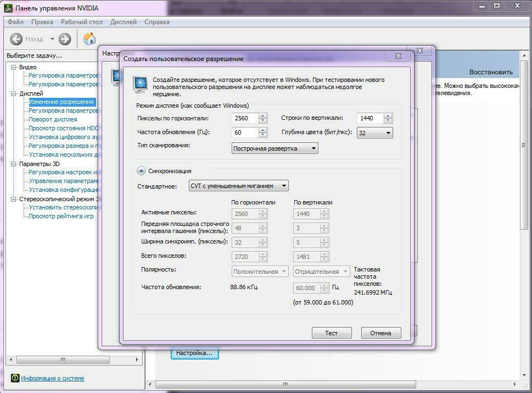Click the Частота обновления (Гц) input field
Image resolution: width=532 pixels, height=393 pixels.
coord(245,132)
